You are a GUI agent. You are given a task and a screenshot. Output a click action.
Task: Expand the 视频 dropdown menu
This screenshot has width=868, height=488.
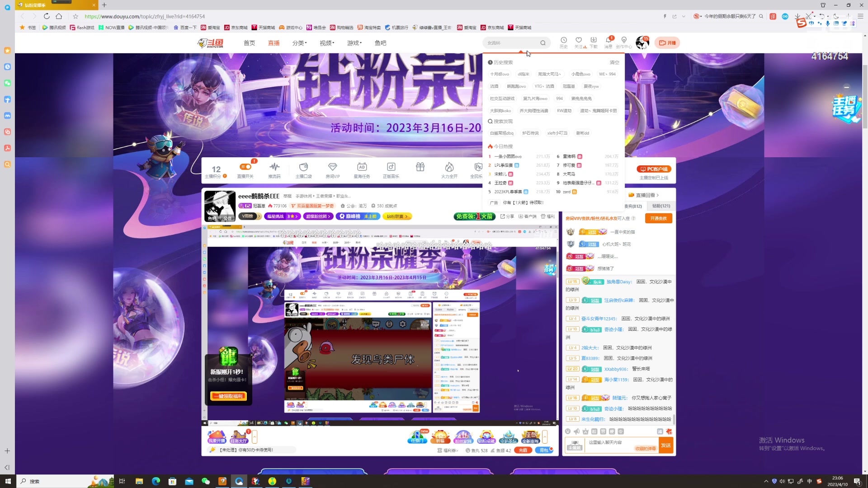coord(327,43)
